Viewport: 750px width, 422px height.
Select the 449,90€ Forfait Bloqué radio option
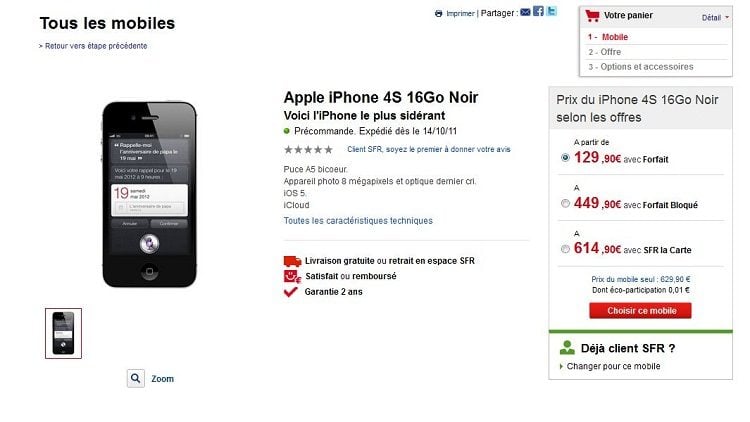(565, 203)
